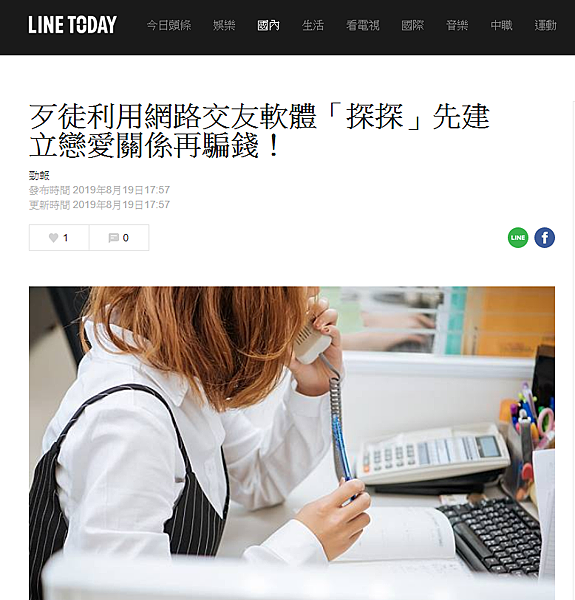575x600 pixels.
Task: Go to the 娛樂 section
Action: (x=224, y=26)
